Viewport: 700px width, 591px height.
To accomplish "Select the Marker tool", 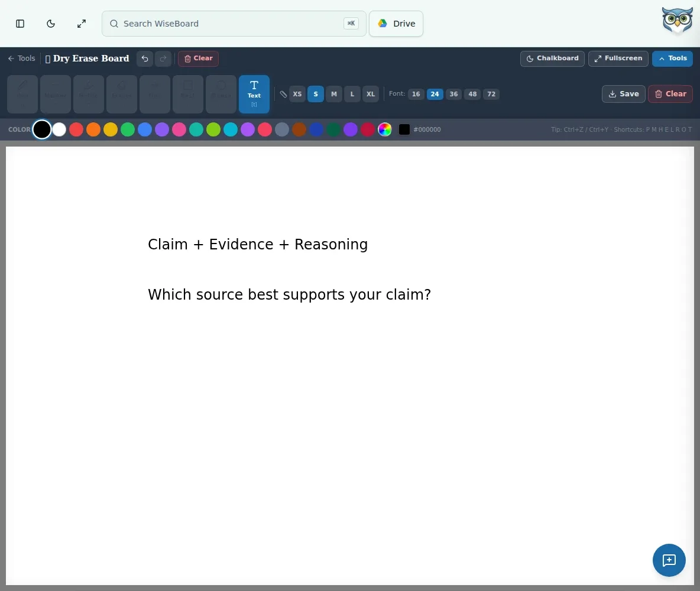I will pos(56,94).
